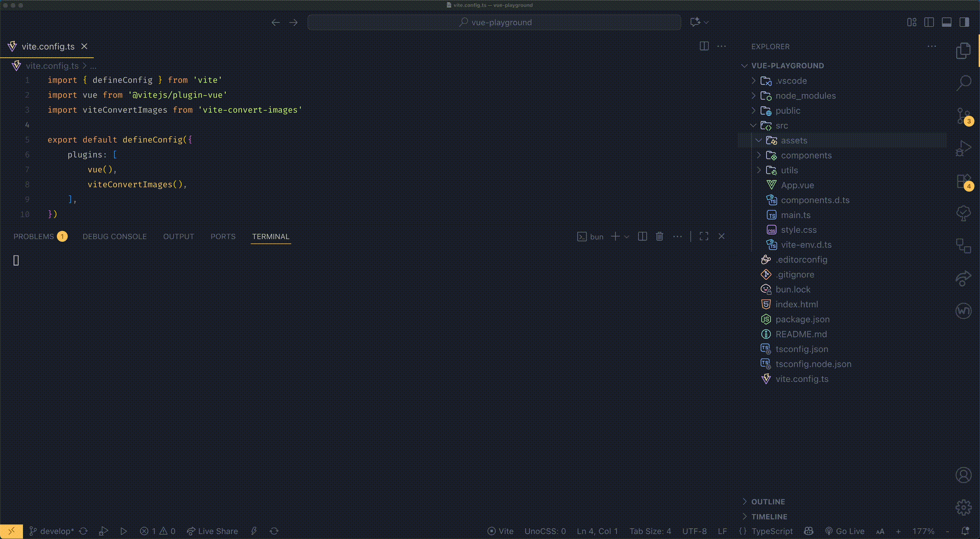Switch to the OUTPUT panel tab
980x539 pixels.
(178, 237)
